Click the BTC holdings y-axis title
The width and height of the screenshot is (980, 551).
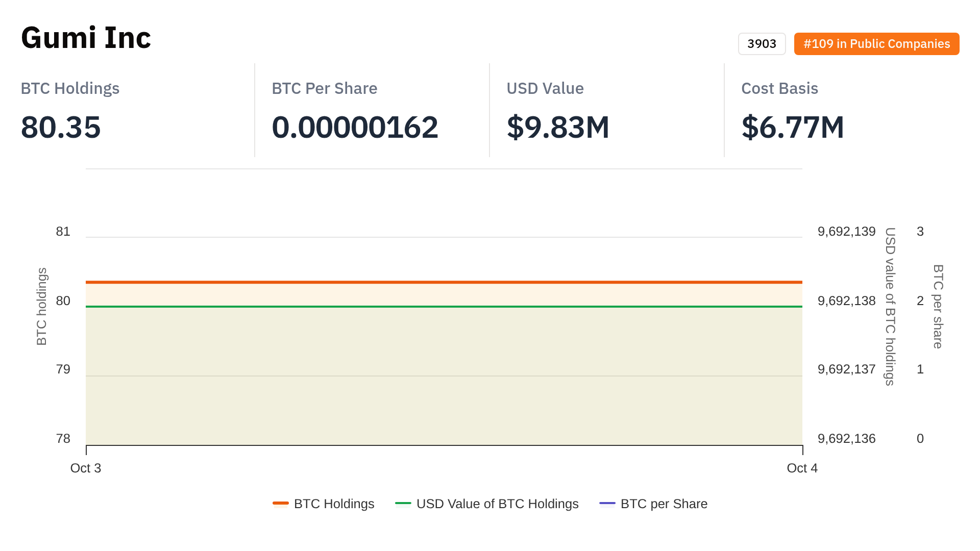point(42,306)
